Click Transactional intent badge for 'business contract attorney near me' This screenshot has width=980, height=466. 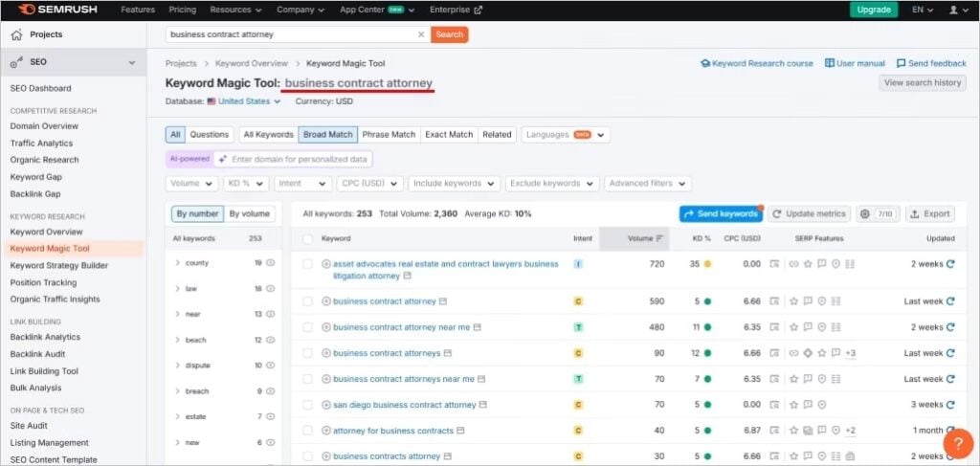tap(578, 326)
